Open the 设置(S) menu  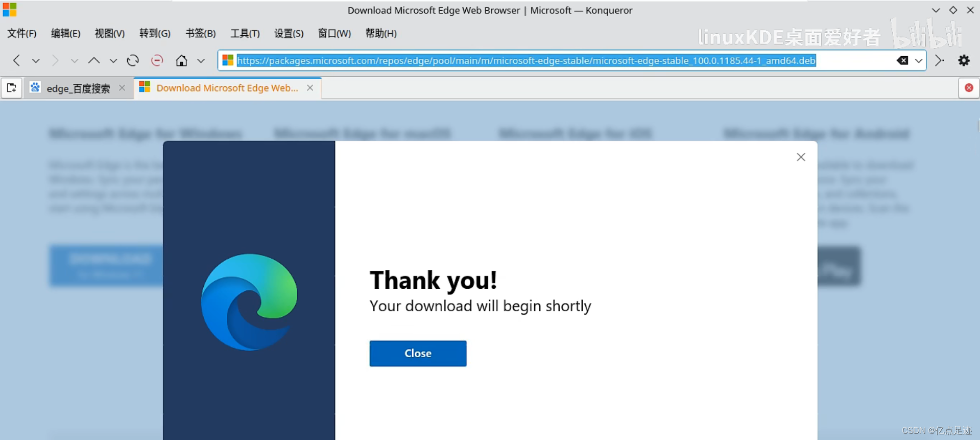coord(289,33)
